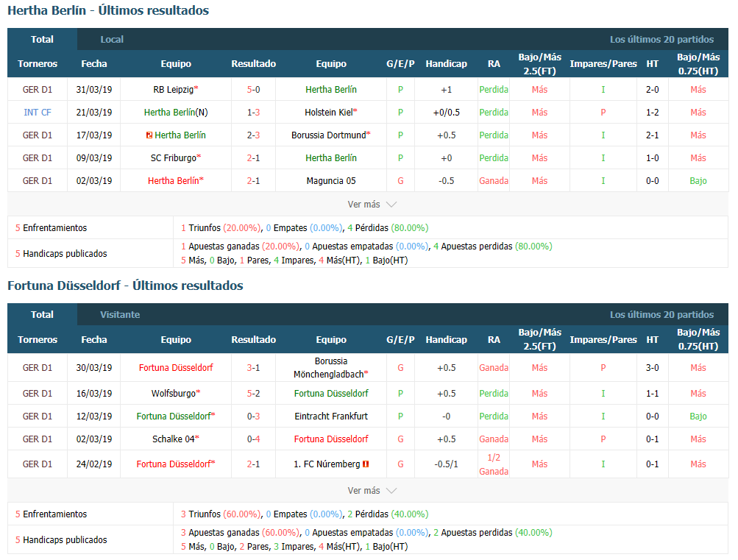Screen dimensions: 738x560
Task: Click the Ganada cell in Maguncia 05 row
Action: click(x=494, y=181)
